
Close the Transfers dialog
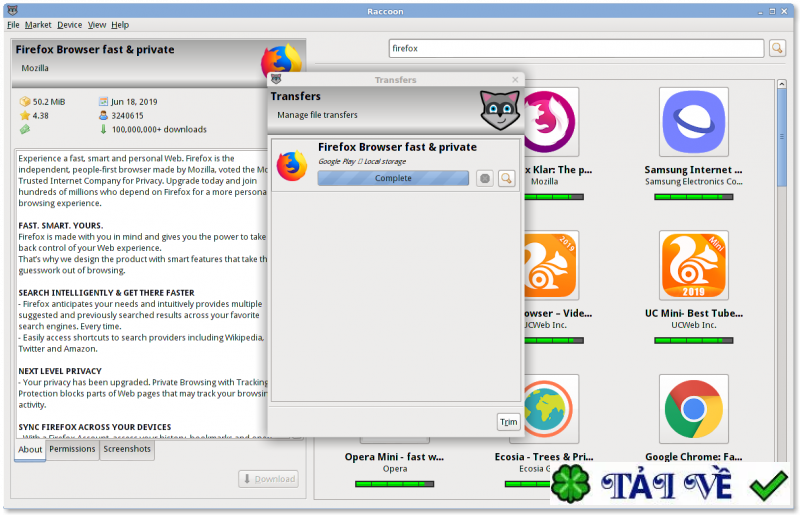tap(515, 80)
